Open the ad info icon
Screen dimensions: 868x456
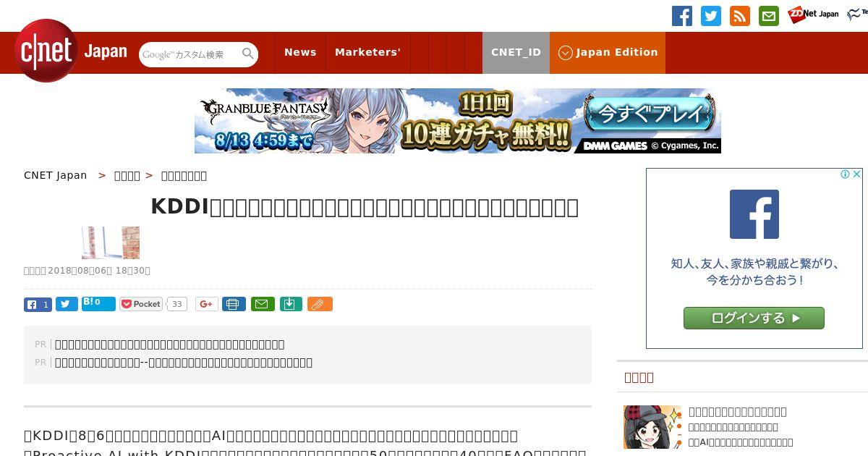pyautogui.click(x=845, y=174)
